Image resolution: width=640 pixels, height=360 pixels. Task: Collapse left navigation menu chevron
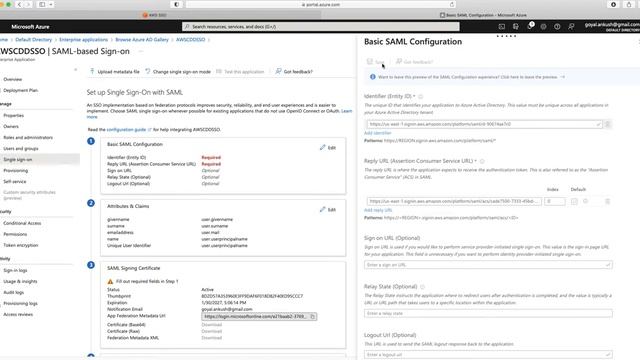click(76, 70)
